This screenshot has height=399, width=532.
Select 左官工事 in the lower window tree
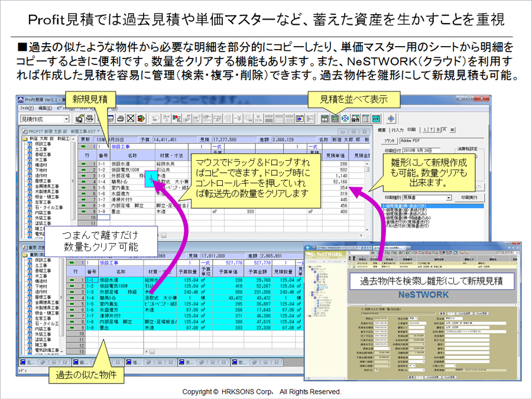point(43,319)
